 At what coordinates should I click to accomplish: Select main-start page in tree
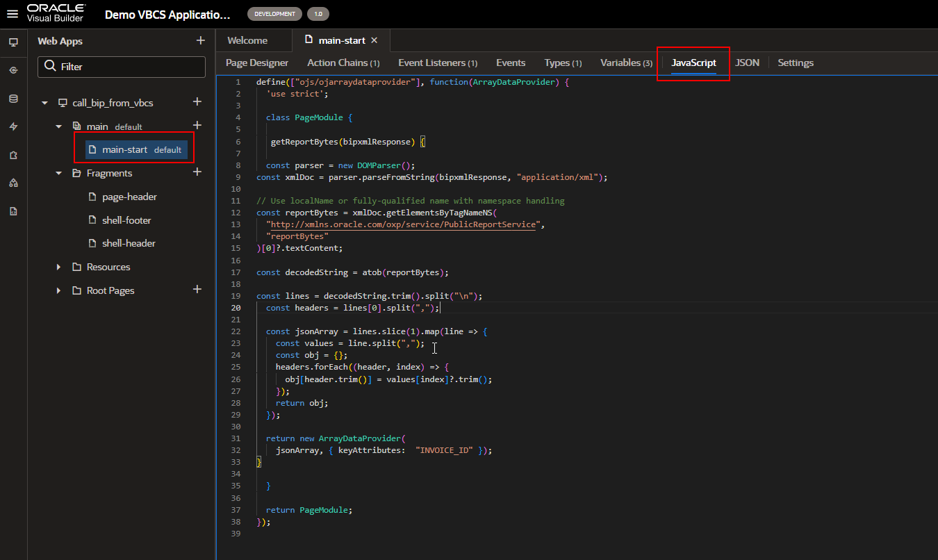tap(135, 149)
